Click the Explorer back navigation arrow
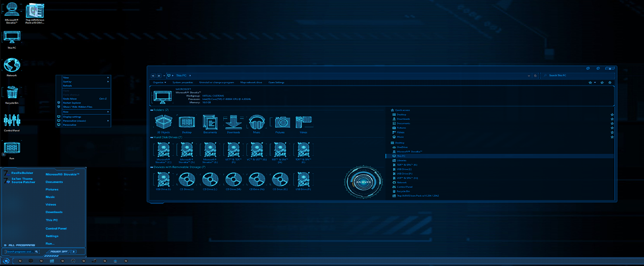The height and width of the screenshot is (266, 644). 153,76
